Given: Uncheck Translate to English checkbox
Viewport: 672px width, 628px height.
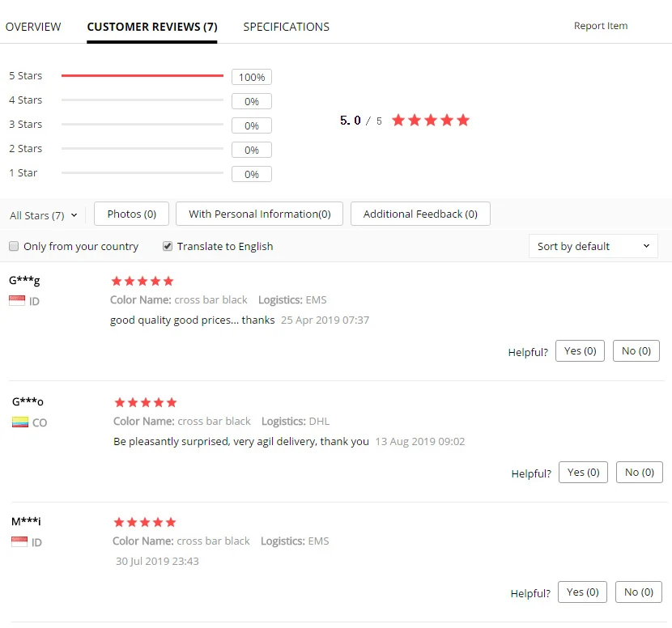Looking at the screenshot, I should pos(168,246).
